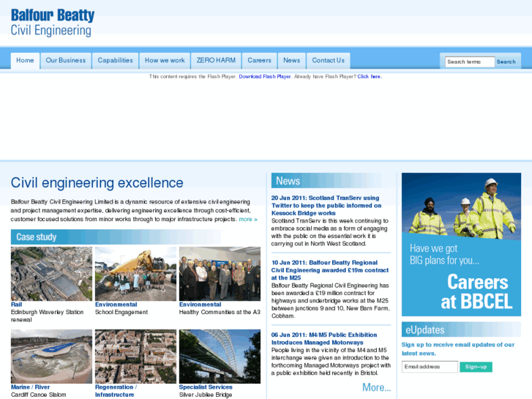
Task: Click Environmental link above School Engagement
Action: (116, 305)
